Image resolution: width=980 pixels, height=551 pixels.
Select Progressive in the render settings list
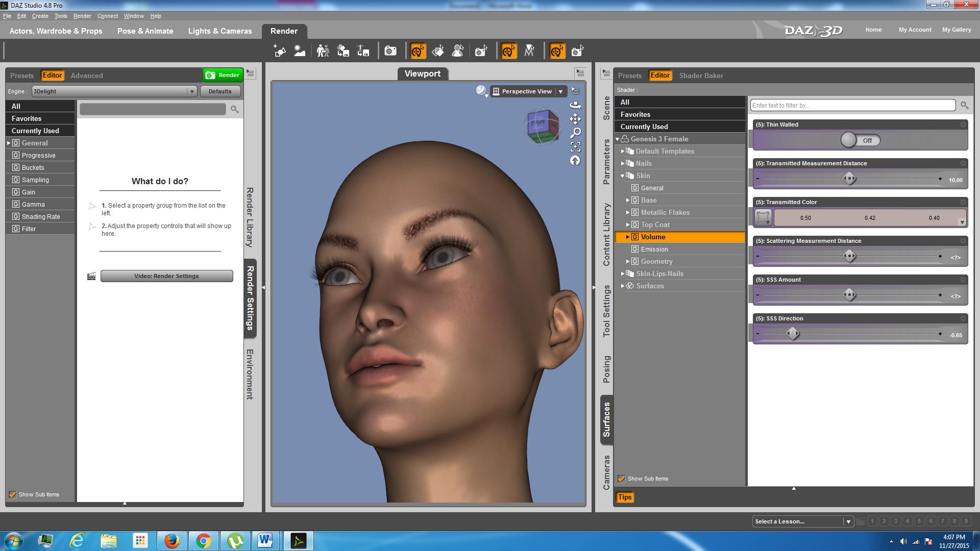[39, 156]
